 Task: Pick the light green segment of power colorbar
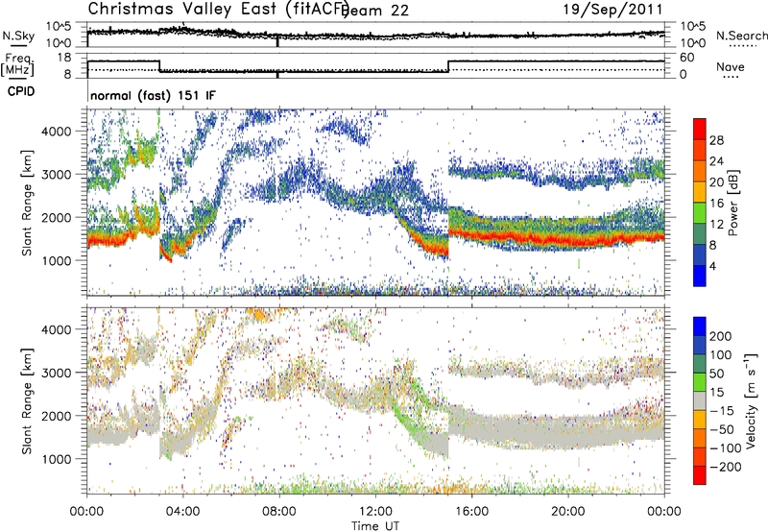tap(700, 212)
